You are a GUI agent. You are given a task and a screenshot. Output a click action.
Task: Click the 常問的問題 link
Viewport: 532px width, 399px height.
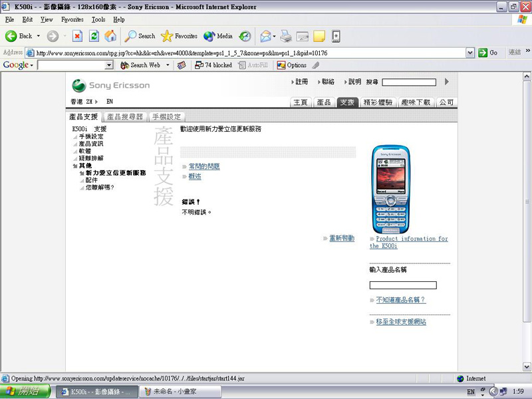(203, 166)
